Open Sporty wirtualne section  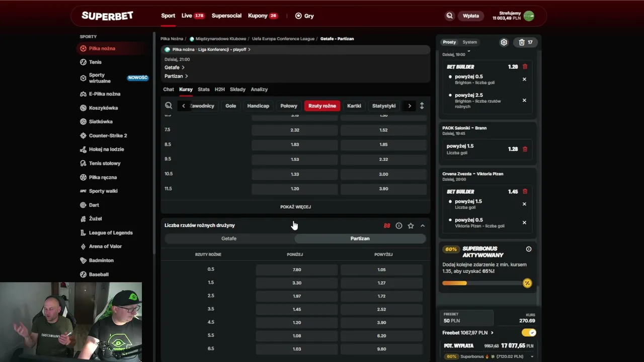tap(114, 78)
